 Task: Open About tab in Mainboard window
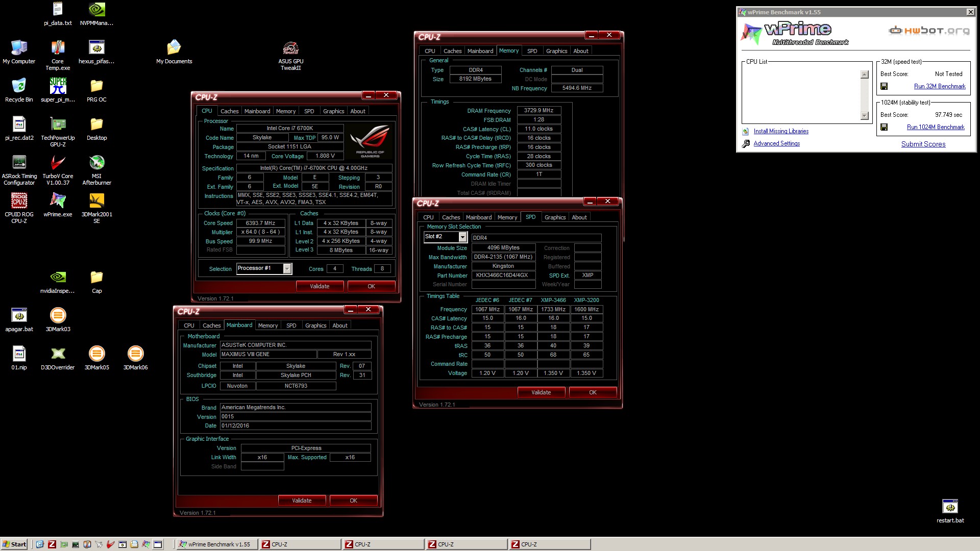tap(340, 325)
